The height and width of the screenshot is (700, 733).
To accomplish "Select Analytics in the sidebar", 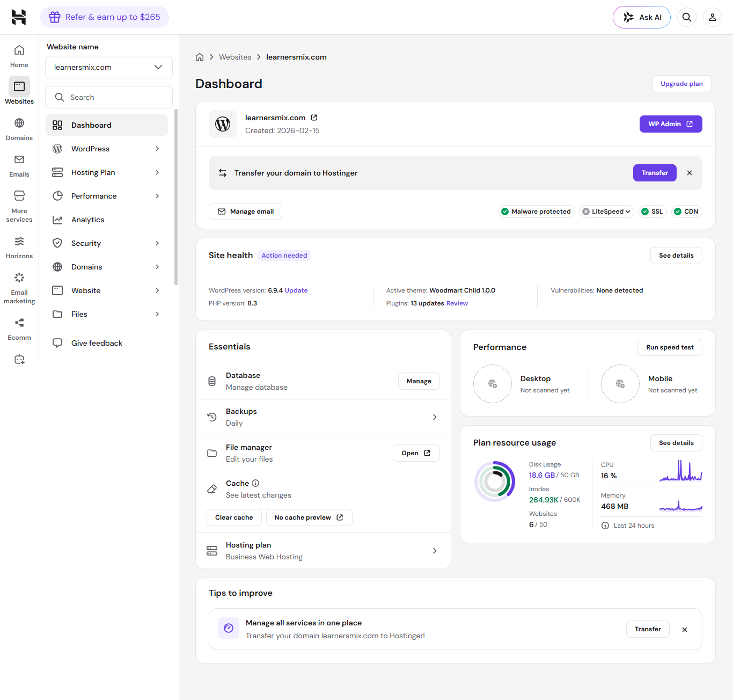I will pos(107,220).
